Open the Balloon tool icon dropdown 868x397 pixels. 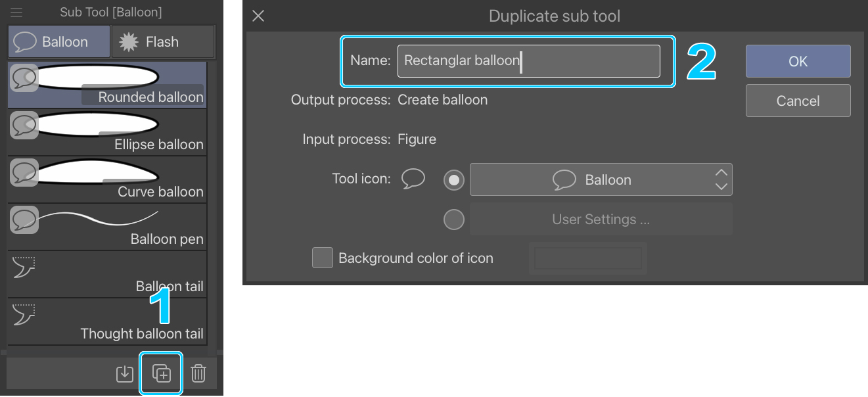pyautogui.click(x=601, y=180)
